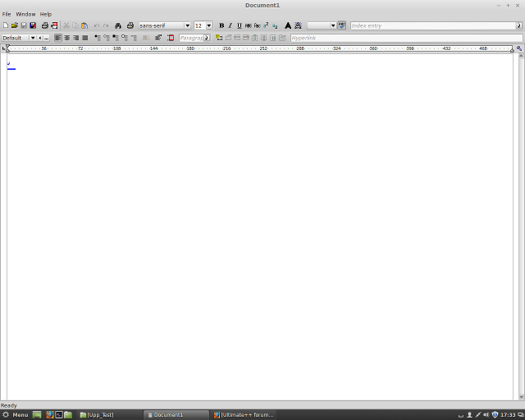Click the Print icon in toolbar
The width and height of the screenshot is (525, 420).
(x=45, y=25)
